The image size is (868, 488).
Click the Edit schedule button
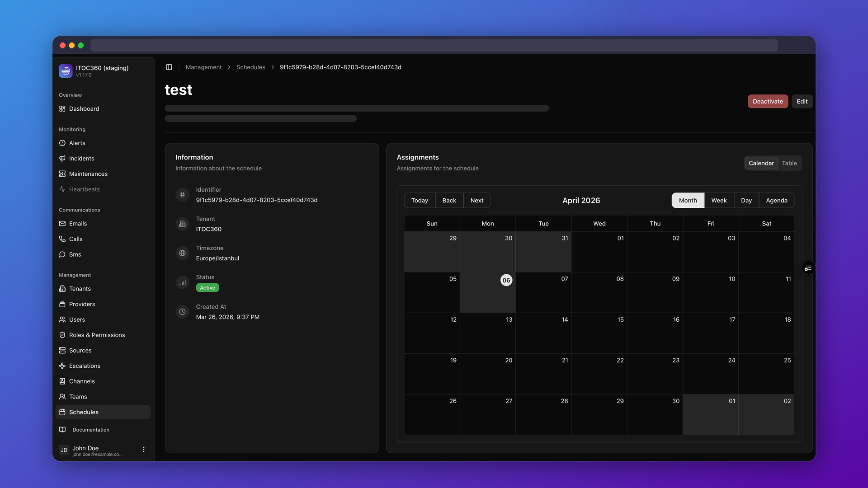tap(802, 102)
